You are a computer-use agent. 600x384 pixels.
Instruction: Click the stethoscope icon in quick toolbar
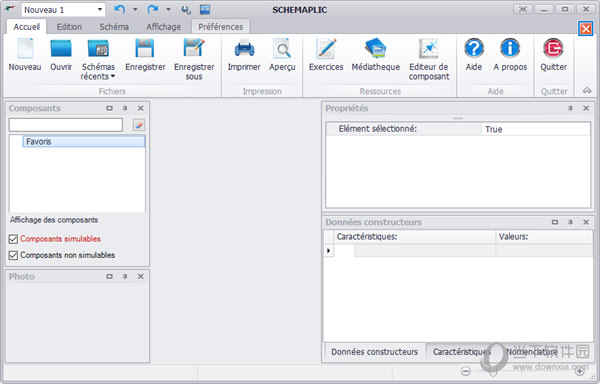pos(186,10)
